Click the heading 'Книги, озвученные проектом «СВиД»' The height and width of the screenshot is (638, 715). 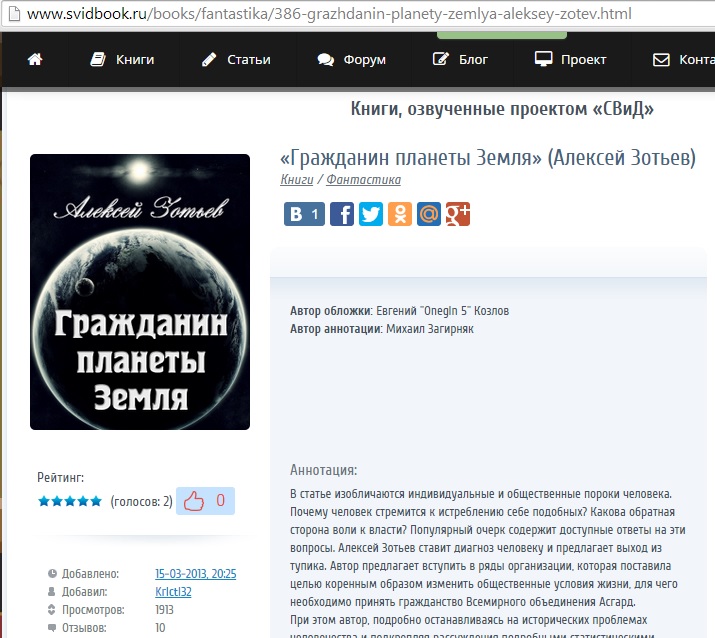[502, 109]
